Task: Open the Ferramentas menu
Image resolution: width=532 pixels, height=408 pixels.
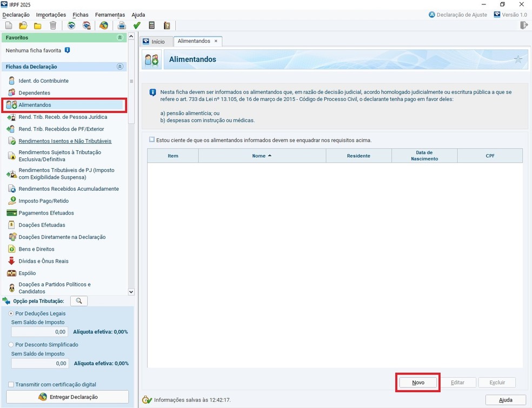Action: [x=110, y=15]
